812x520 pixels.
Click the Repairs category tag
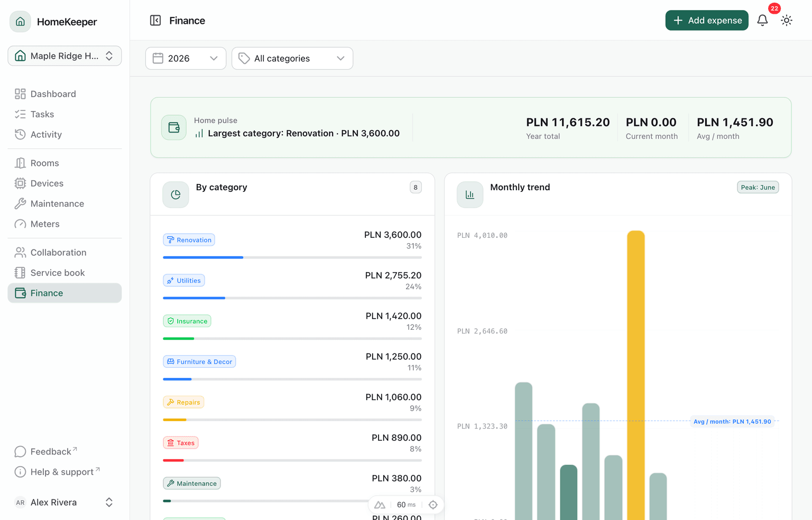point(183,403)
